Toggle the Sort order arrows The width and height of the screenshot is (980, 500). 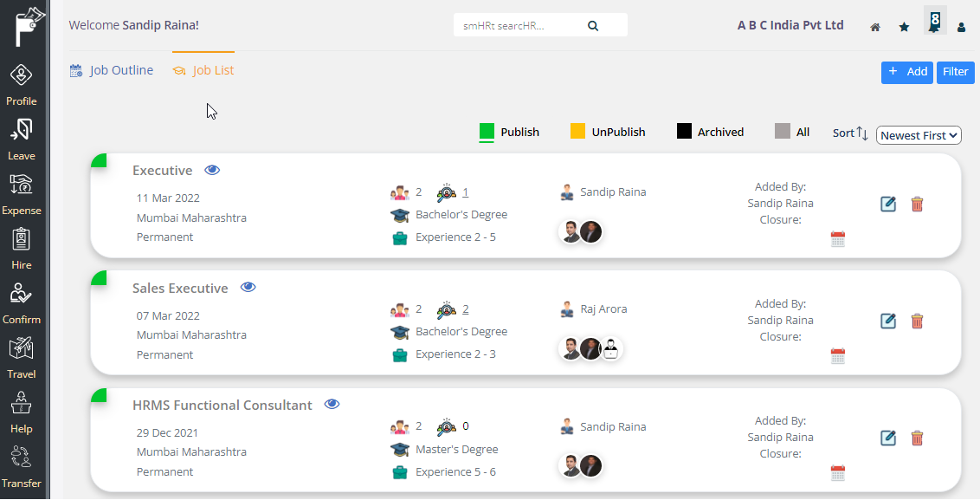point(862,133)
